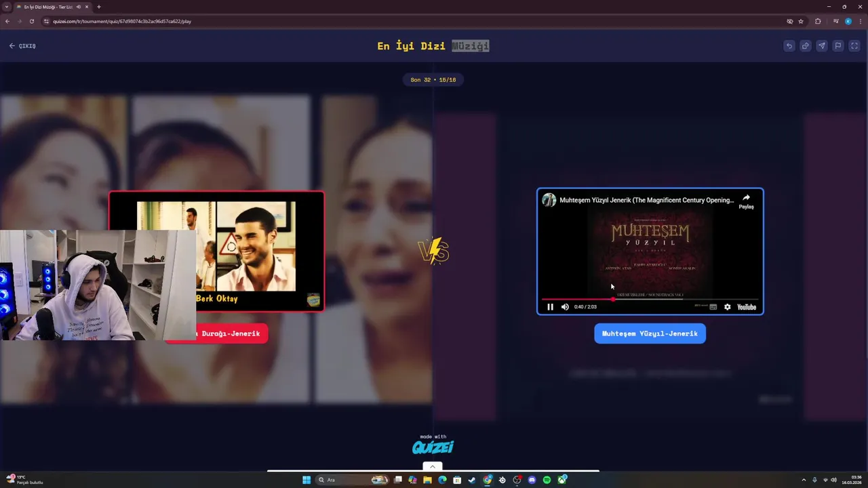Click the address bar URL

pyautogui.click(x=122, y=21)
